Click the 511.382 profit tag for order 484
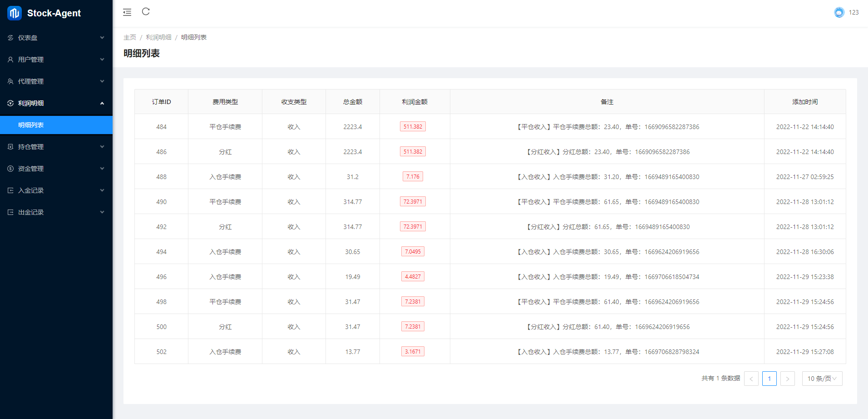The width and height of the screenshot is (868, 419). (x=413, y=127)
